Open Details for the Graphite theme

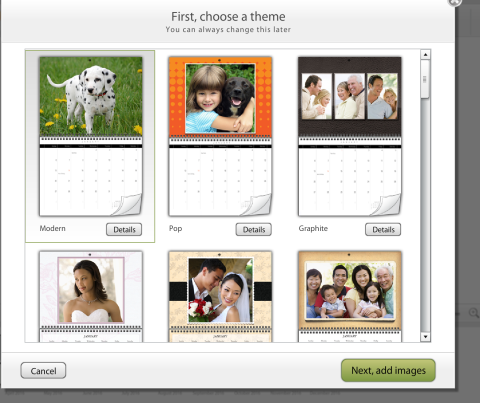click(383, 229)
